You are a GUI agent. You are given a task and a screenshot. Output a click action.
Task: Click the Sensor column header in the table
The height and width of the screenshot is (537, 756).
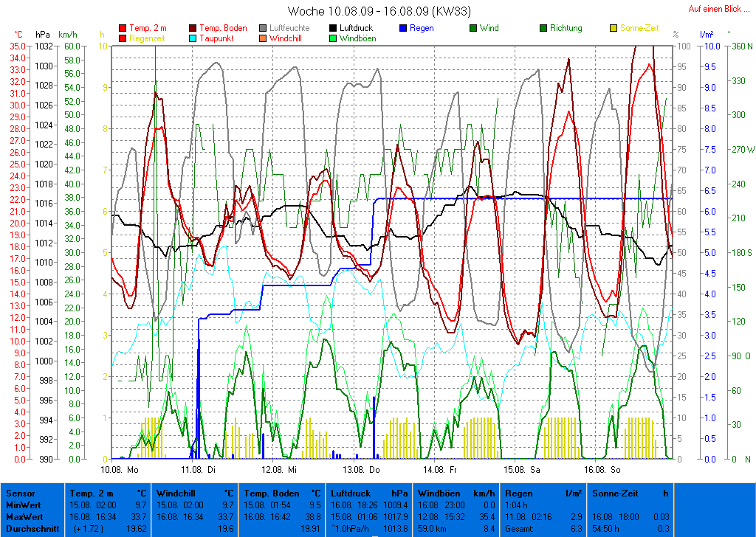pos(19,493)
